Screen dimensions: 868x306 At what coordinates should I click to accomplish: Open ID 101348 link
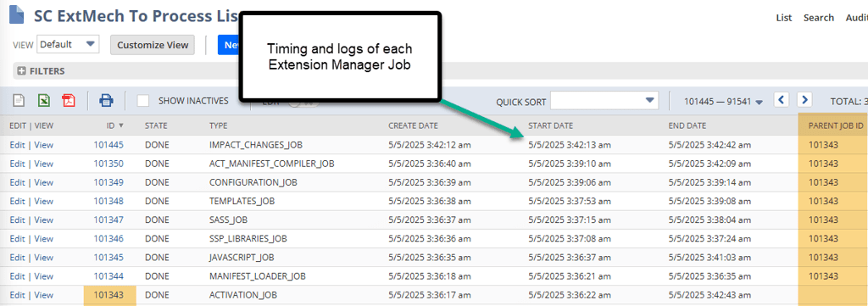coord(108,201)
